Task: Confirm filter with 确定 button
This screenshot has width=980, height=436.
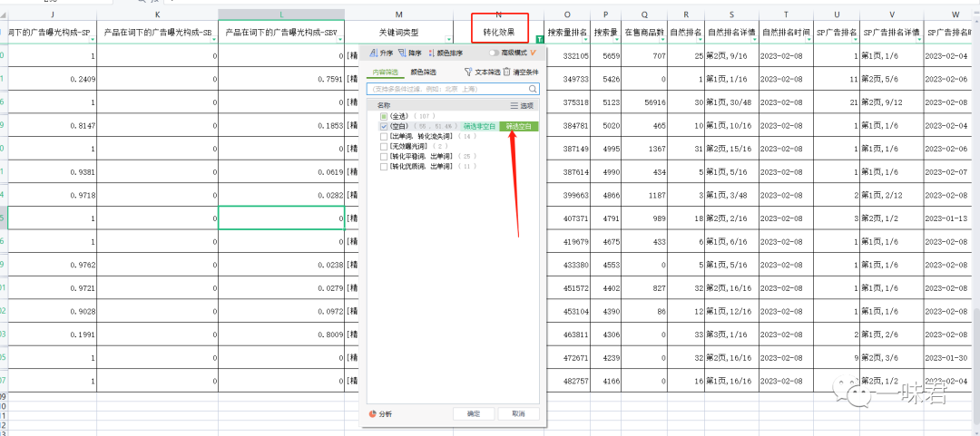Action: [x=474, y=413]
